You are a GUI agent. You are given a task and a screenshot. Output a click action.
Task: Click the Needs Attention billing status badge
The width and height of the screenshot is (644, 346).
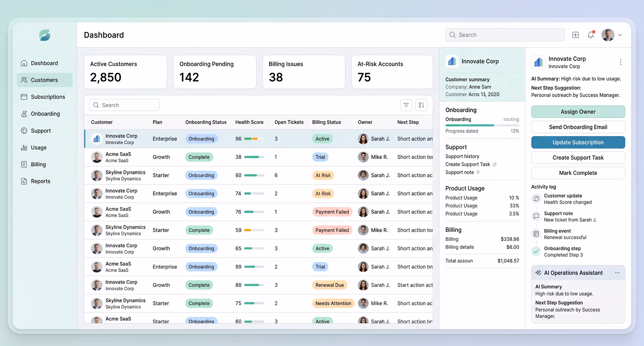pyautogui.click(x=333, y=303)
